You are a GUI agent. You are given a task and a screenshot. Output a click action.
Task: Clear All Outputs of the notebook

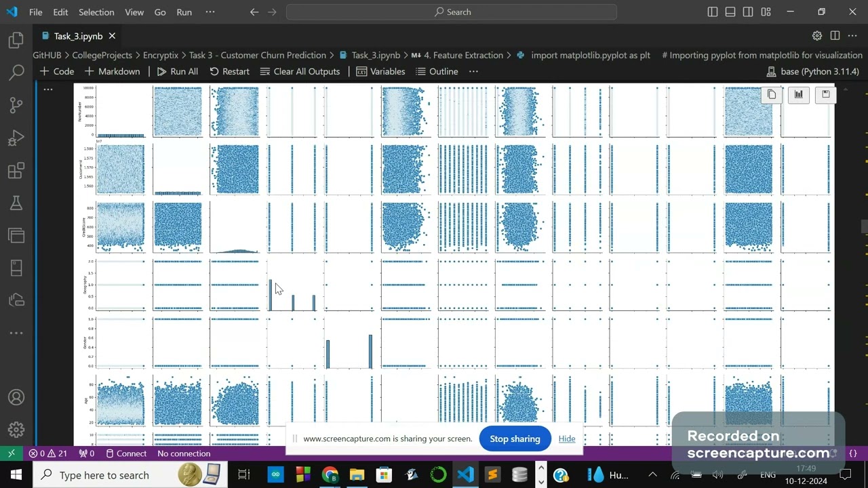click(300, 71)
